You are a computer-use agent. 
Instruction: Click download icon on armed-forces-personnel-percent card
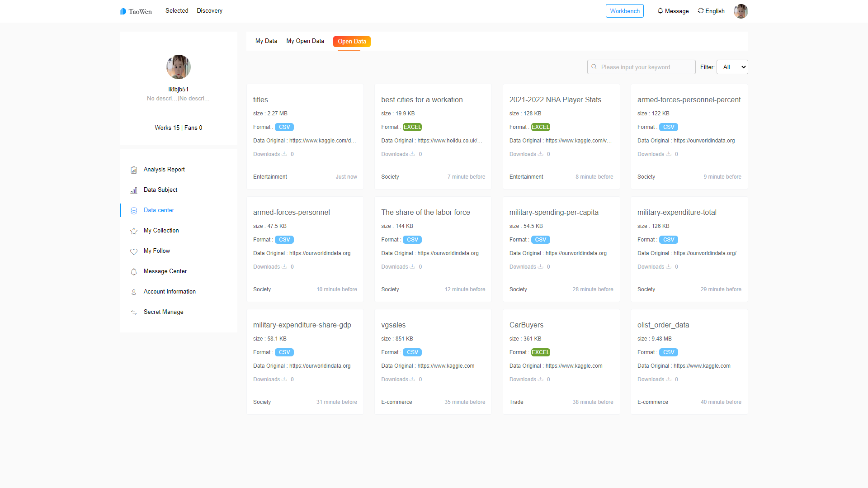pos(668,154)
